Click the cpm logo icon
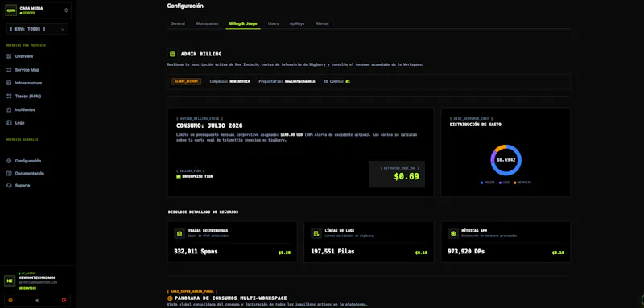644x308 pixels. pyautogui.click(x=10, y=10)
